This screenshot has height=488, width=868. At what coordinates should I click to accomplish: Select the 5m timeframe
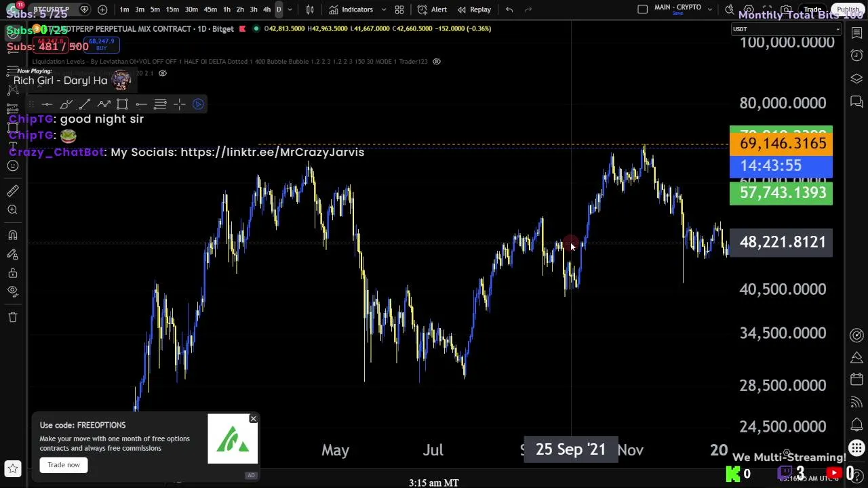click(155, 9)
